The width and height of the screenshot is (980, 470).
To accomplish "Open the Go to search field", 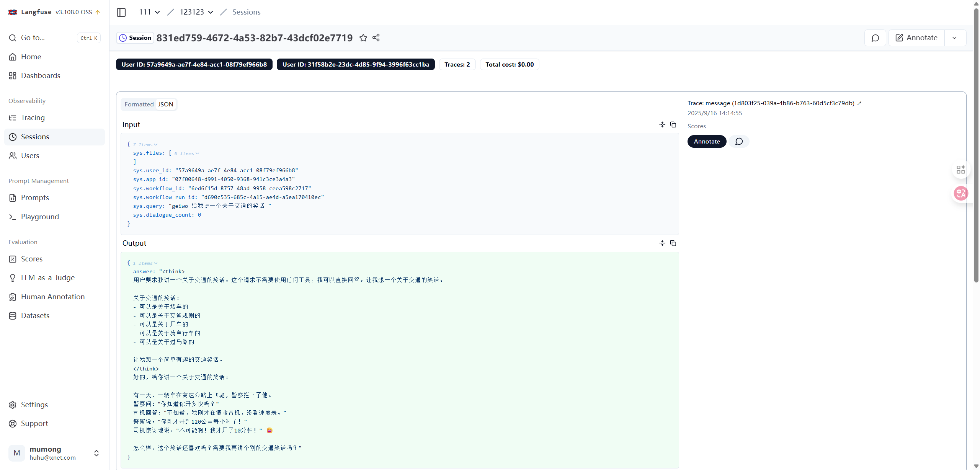I will (54, 38).
